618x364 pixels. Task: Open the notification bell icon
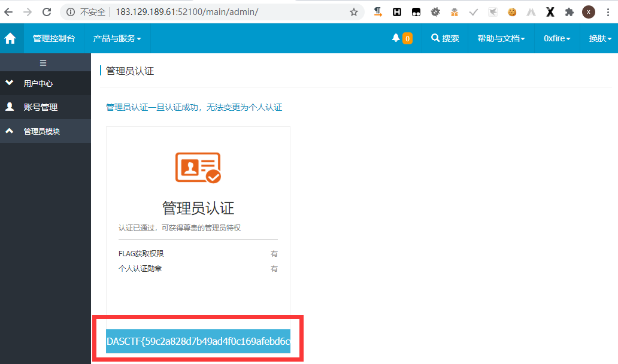(x=396, y=38)
